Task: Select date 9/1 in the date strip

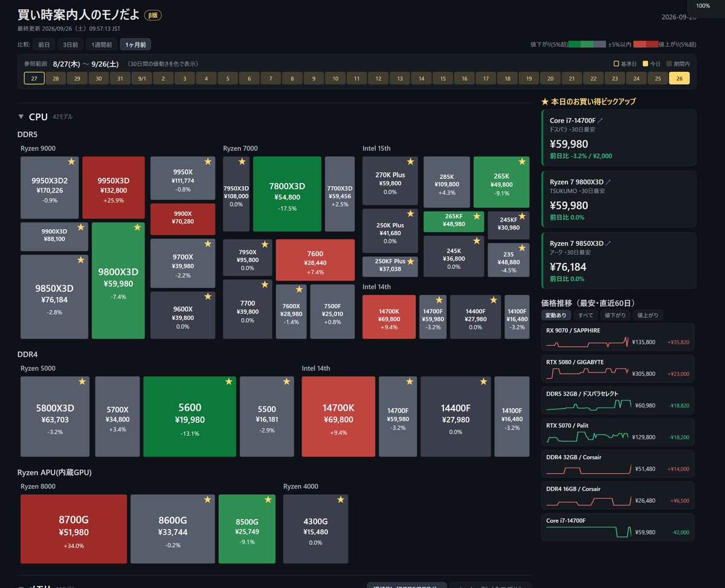Action: [x=142, y=79]
